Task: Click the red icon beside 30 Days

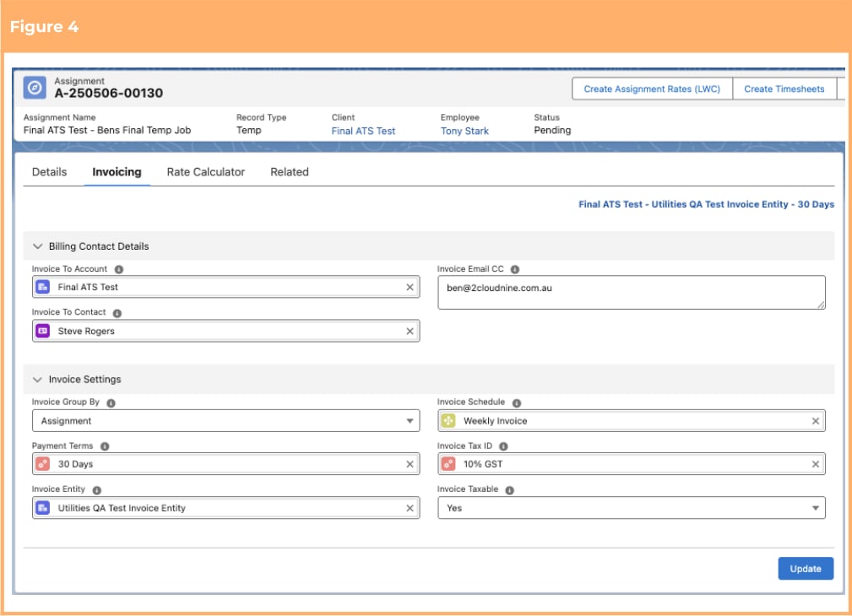Action: (43, 464)
